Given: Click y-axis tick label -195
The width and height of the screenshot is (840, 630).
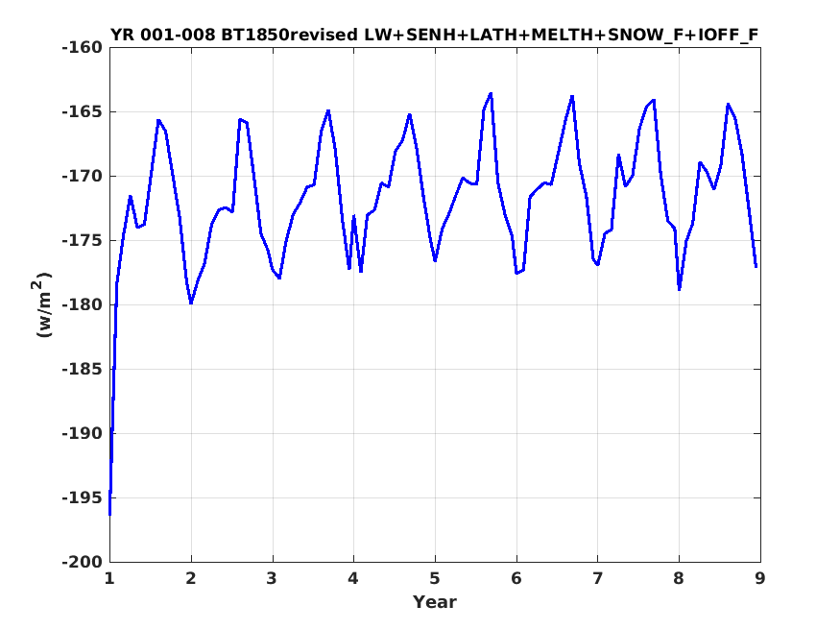Looking at the screenshot, I should 82,497.
